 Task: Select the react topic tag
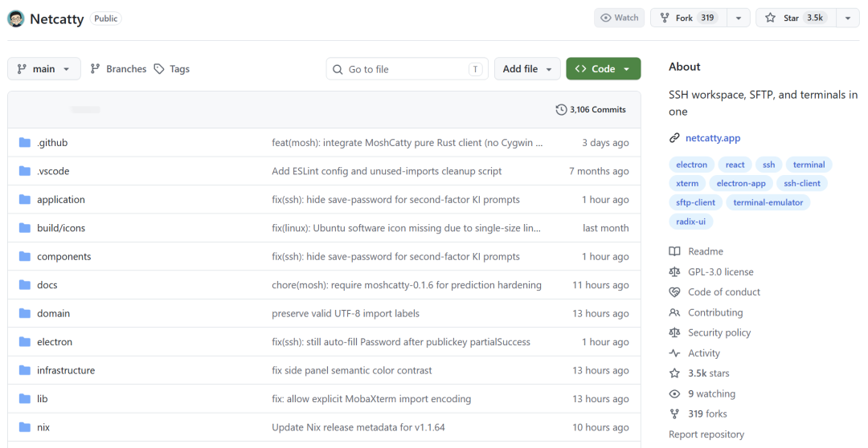pyautogui.click(x=735, y=165)
